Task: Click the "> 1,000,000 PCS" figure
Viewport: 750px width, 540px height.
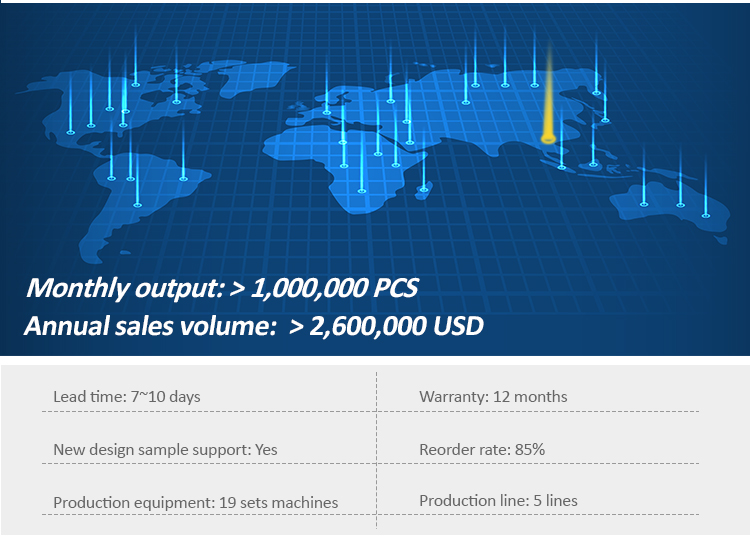Action: pyautogui.click(x=334, y=288)
